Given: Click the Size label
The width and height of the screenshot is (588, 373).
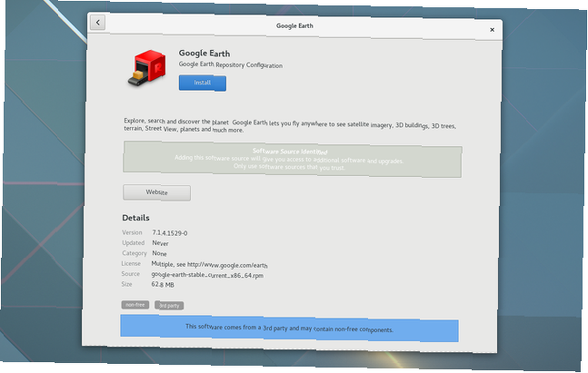Looking at the screenshot, I should click(127, 284).
